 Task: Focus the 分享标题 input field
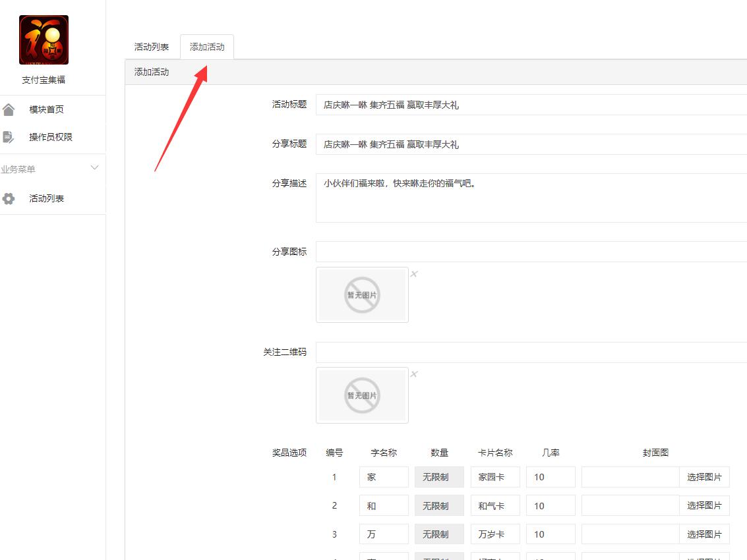[531, 144]
